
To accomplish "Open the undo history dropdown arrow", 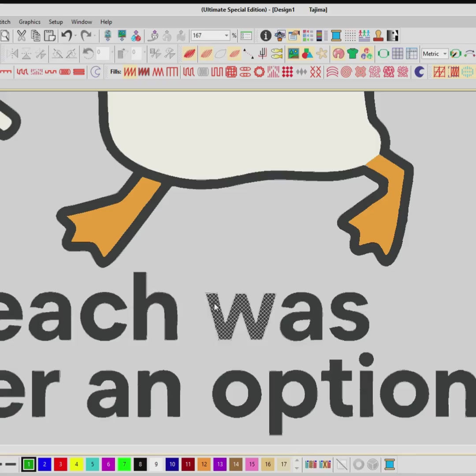I will (75, 36).
